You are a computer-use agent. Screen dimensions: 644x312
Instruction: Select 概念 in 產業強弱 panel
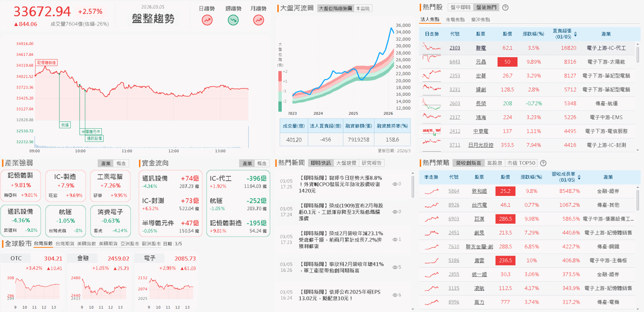(120, 163)
